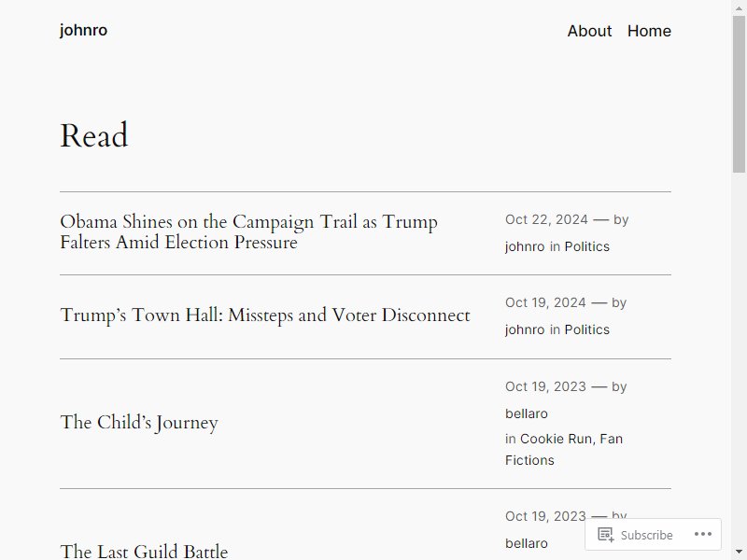Open the three-dots more options menu
Image resolution: width=747 pixels, height=560 pixels.
click(702, 535)
